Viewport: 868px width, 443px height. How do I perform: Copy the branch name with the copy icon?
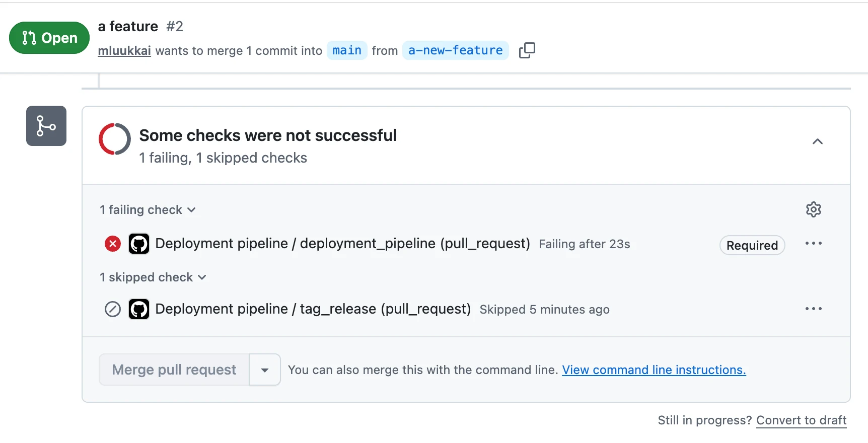527,50
